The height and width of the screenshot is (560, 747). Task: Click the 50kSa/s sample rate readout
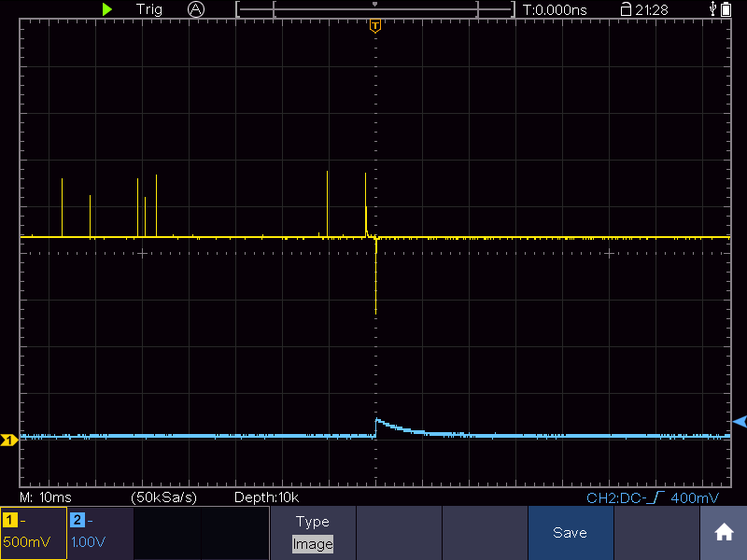[x=163, y=497]
